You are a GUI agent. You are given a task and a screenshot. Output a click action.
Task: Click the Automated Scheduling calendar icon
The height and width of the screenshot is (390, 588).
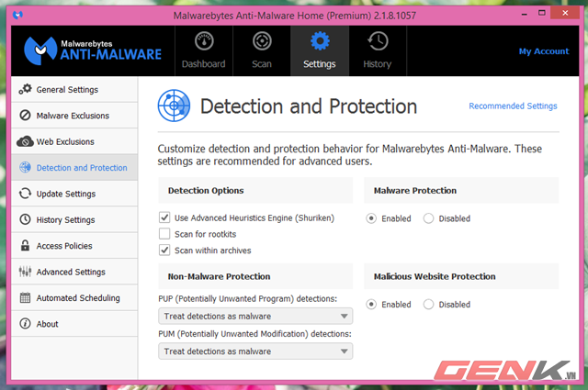click(x=25, y=297)
